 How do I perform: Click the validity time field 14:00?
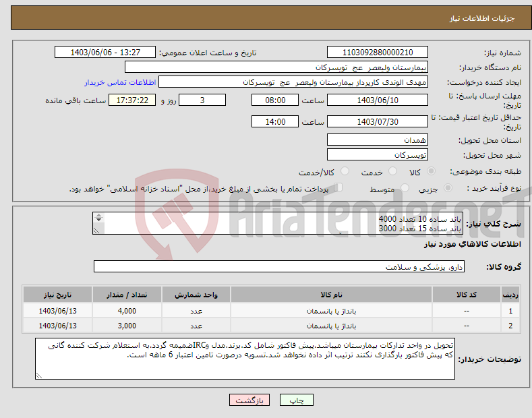(x=275, y=121)
